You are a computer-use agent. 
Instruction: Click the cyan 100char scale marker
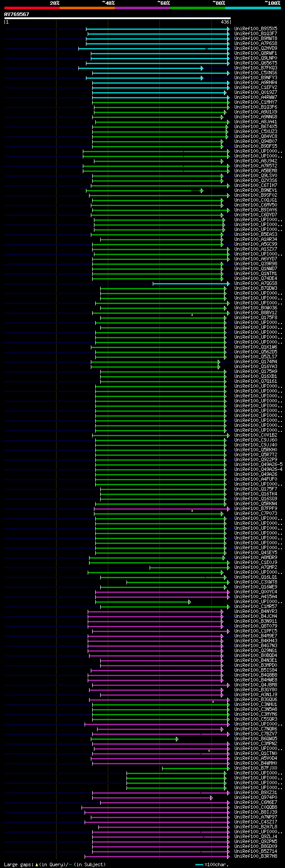tap(199, 864)
